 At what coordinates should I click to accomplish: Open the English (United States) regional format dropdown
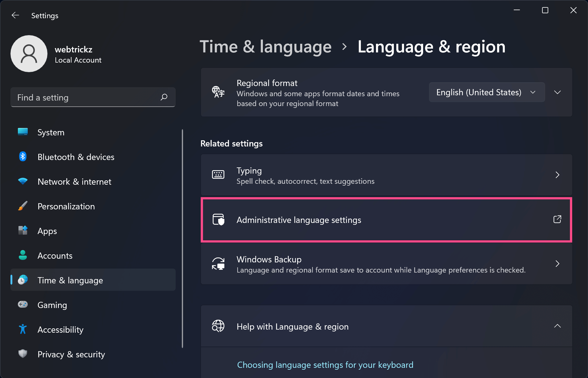tap(487, 92)
